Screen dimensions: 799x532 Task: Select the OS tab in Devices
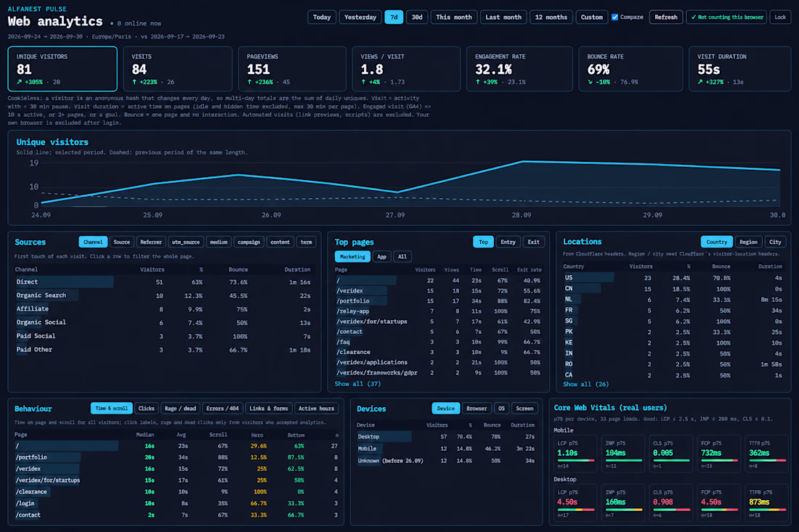click(501, 409)
